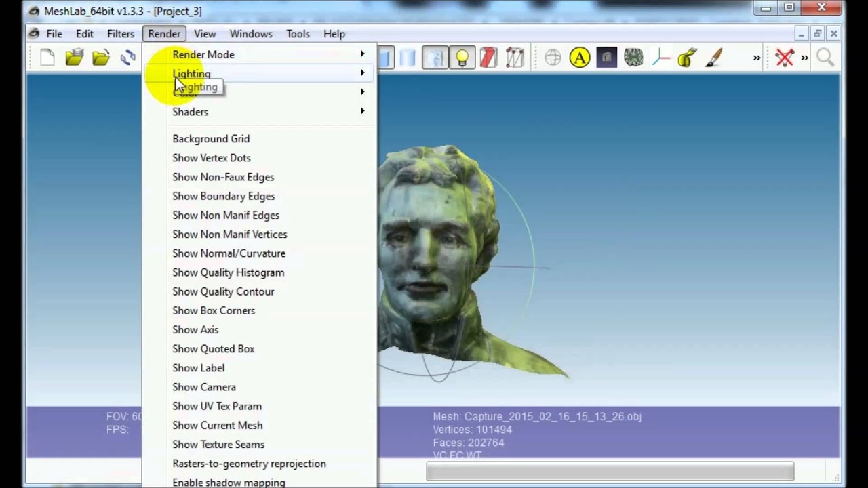Choose Lighting in the Render menu

[x=259, y=73]
